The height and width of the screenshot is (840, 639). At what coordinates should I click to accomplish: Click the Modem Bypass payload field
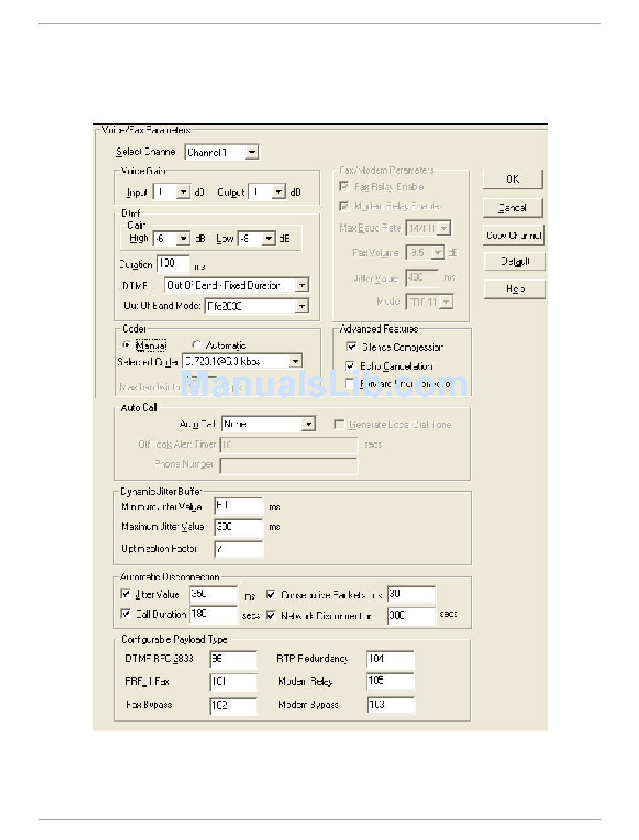tap(391, 705)
